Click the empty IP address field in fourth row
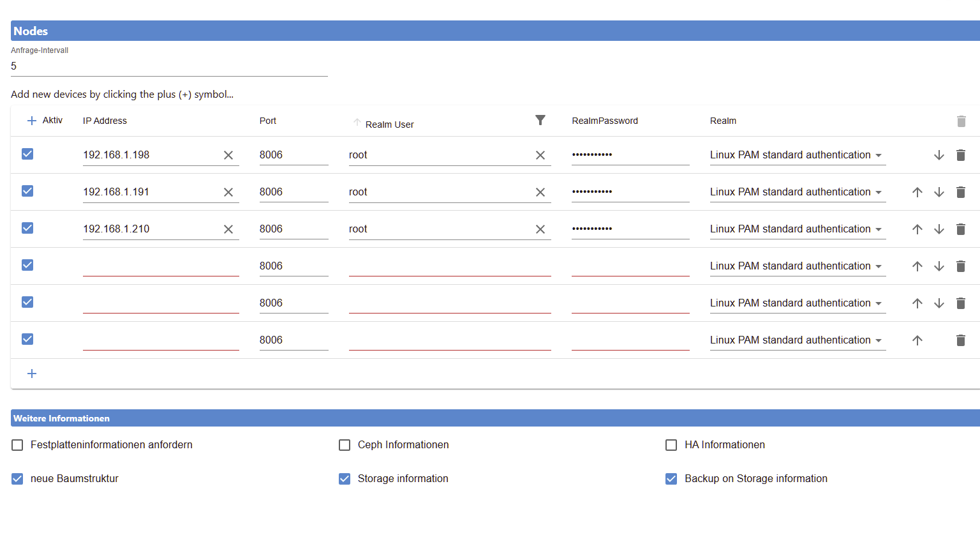The image size is (980, 537). click(160, 266)
